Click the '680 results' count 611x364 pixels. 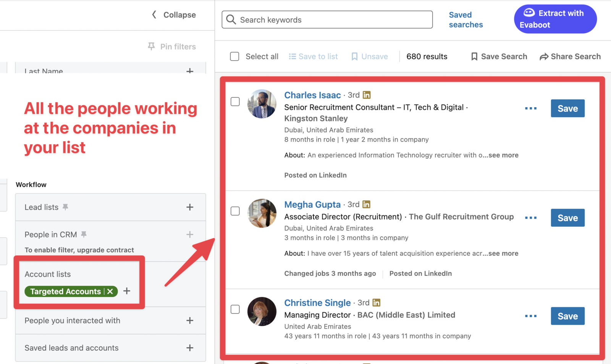tap(427, 56)
